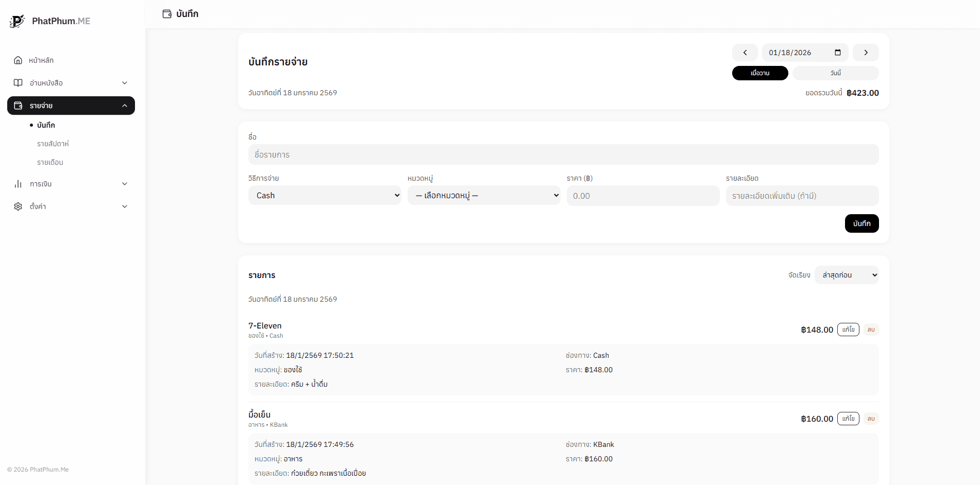Click the black บันทึก save button
Screen dimensions: 980x485
pyautogui.click(x=861, y=223)
